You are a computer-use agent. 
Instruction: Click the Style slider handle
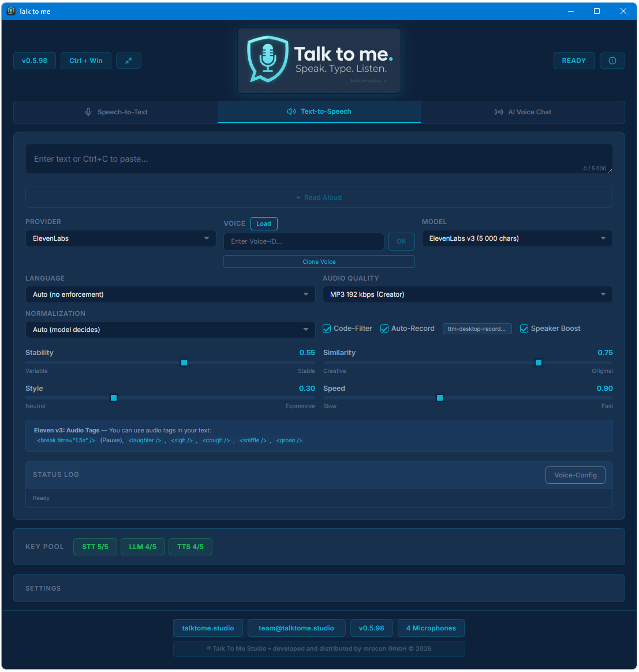tap(114, 398)
